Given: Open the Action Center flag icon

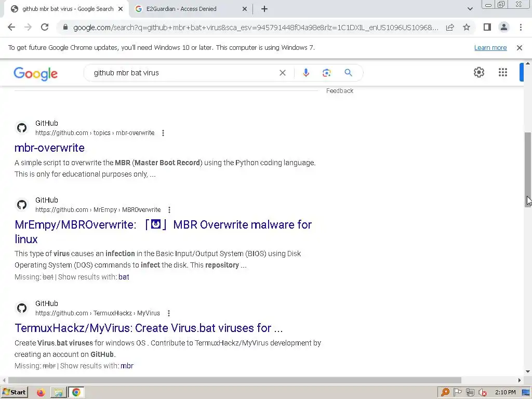Looking at the screenshot, I should pos(457,392).
